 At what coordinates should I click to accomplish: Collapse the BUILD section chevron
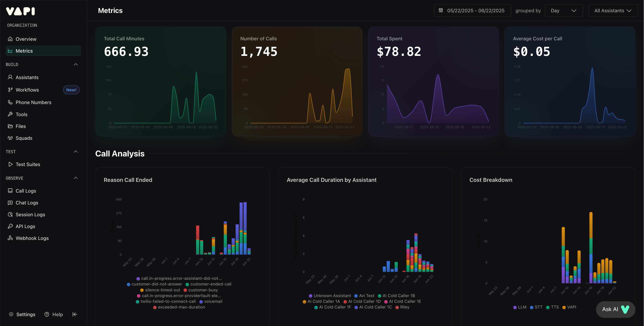pyautogui.click(x=76, y=64)
